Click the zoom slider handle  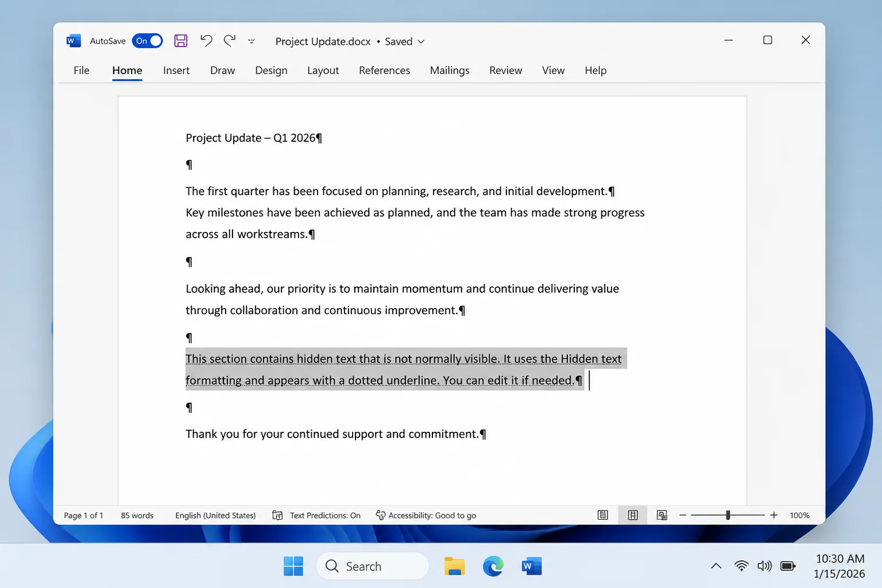[728, 515]
